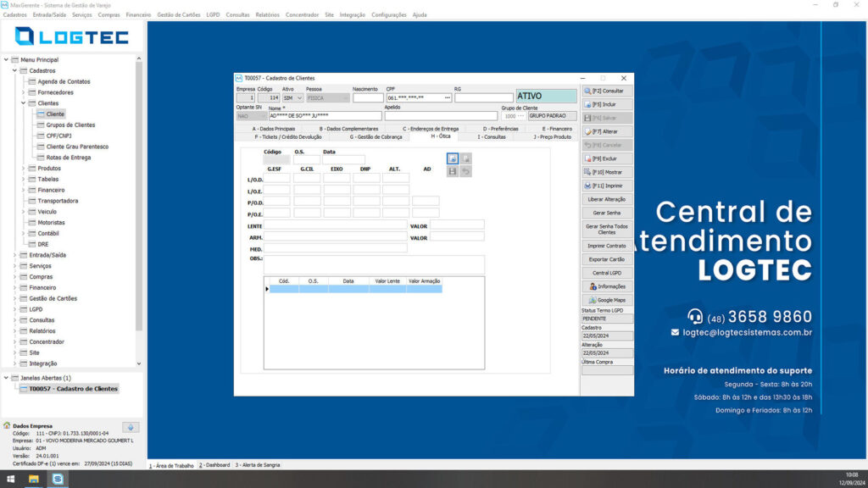Expand the Fornecedores tree node
The height and width of the screenshot is (488, 868).
pyautogui.click(x=23, y=92)
